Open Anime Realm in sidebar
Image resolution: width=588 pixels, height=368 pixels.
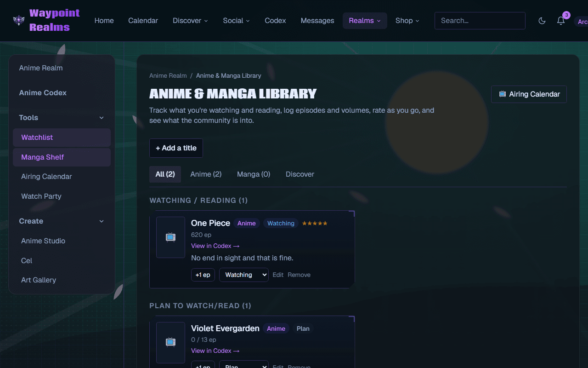(62, 68)
